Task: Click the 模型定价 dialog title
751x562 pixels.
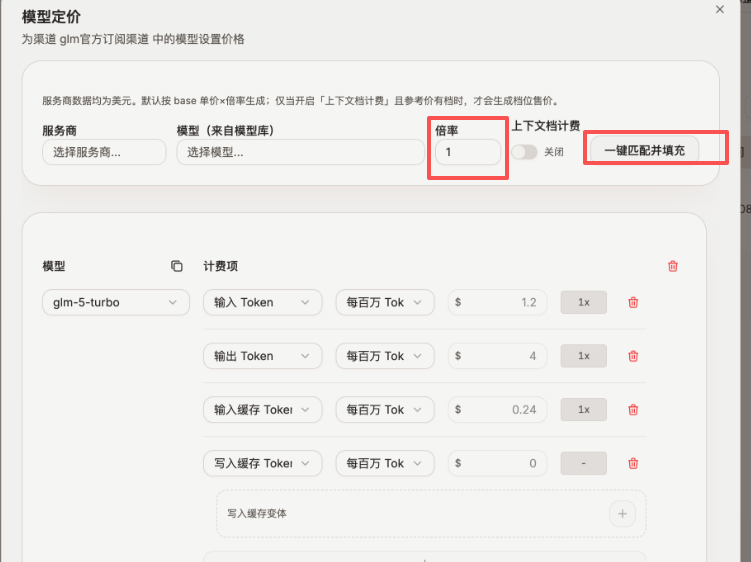Action: tap(51, 17)
